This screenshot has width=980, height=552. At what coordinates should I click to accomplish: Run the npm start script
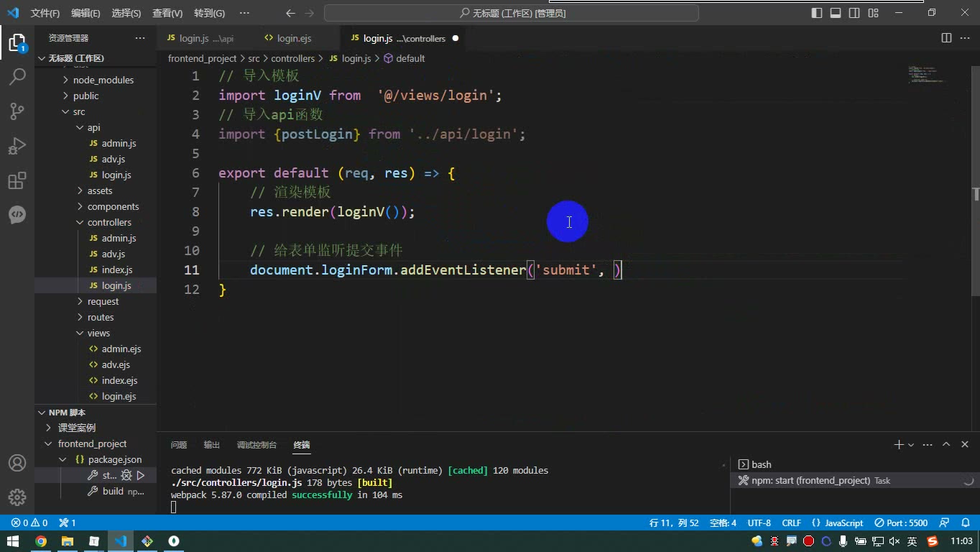coord(141,475)
